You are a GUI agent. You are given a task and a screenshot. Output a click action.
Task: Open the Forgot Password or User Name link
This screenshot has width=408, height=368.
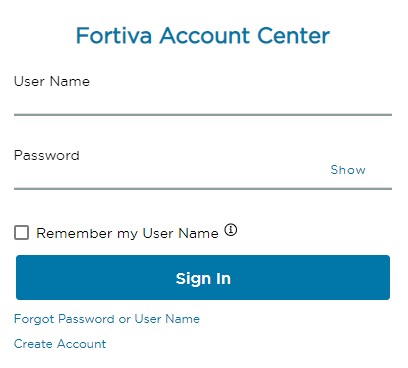107,319
